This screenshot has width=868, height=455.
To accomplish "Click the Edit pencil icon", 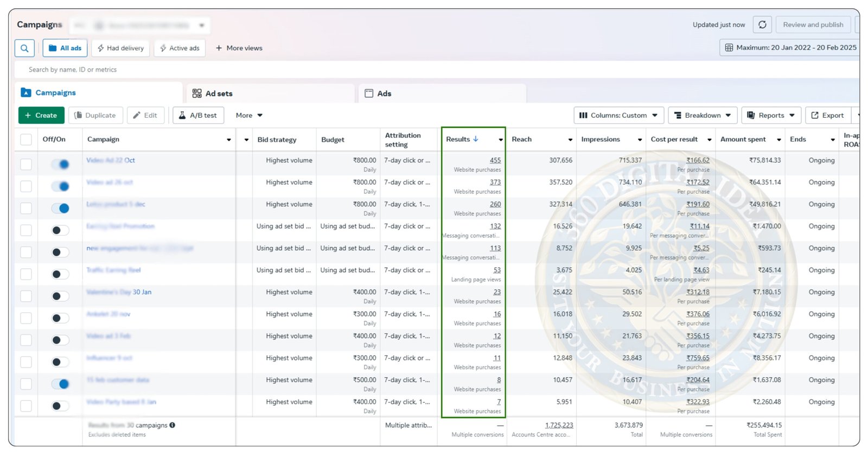I will (x=137, y=115).
